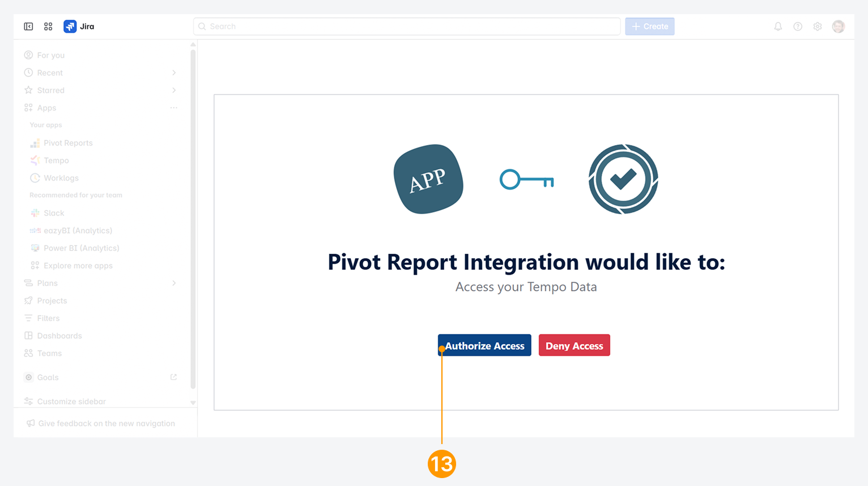Click the 'Access your Tempo Data' text
The width and height of the screenshot is (868, 486).
click(526, 287)
